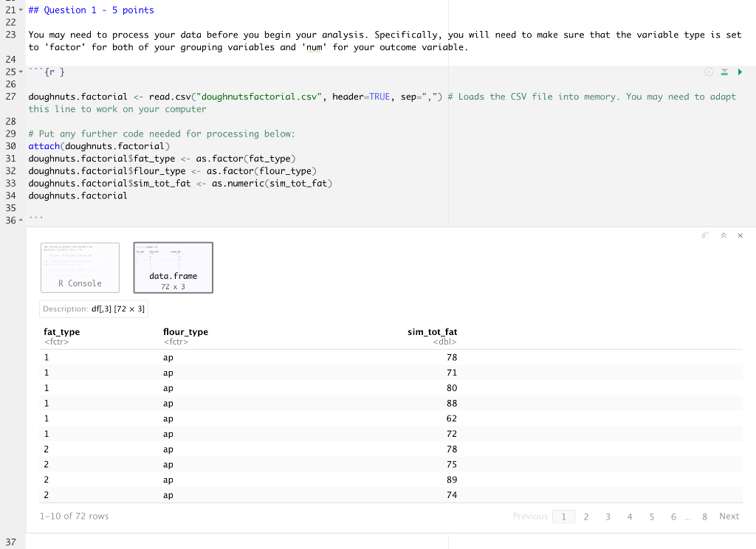This screenshot has width=756, height=549.
Task: Place cursor on attach(doughnuts.factorial) line
Action: coord(99,146)
